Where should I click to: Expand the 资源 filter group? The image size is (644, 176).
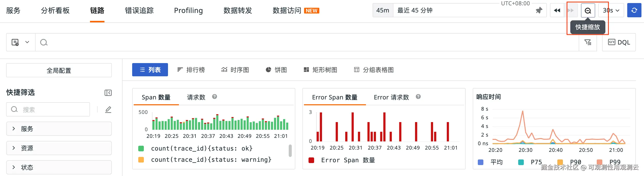point(59,148)
